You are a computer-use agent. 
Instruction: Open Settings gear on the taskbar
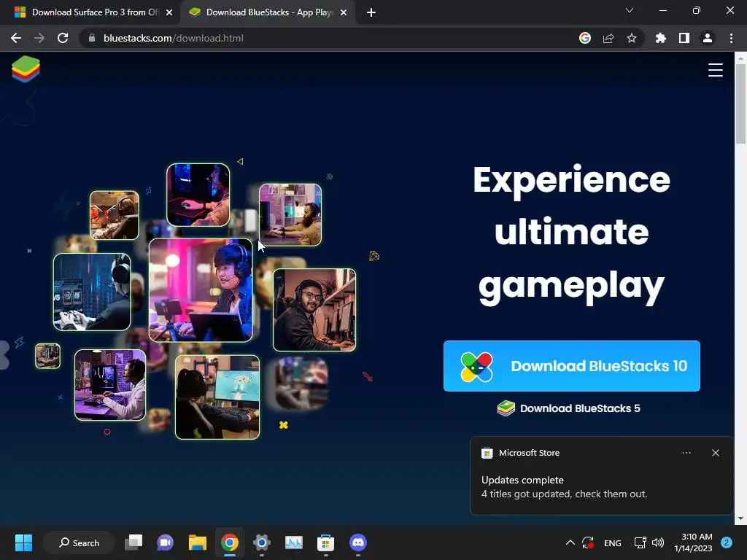pos(262,542)
